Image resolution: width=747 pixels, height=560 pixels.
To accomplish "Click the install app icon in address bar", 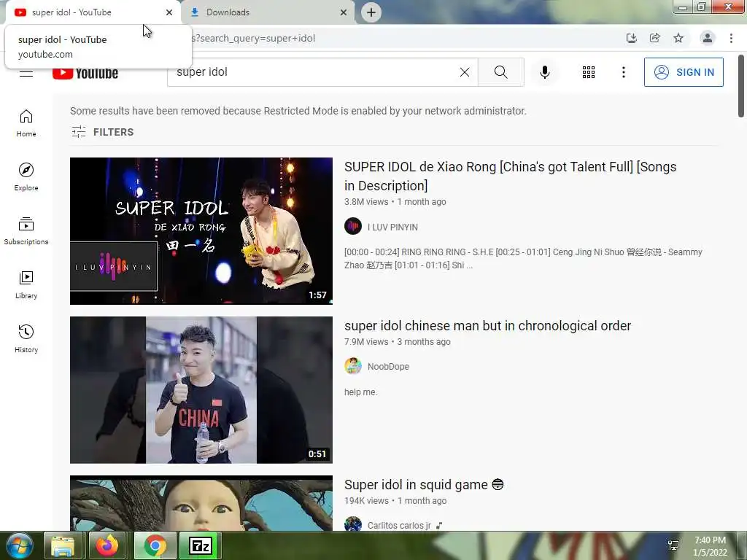I will coord(631,38).
